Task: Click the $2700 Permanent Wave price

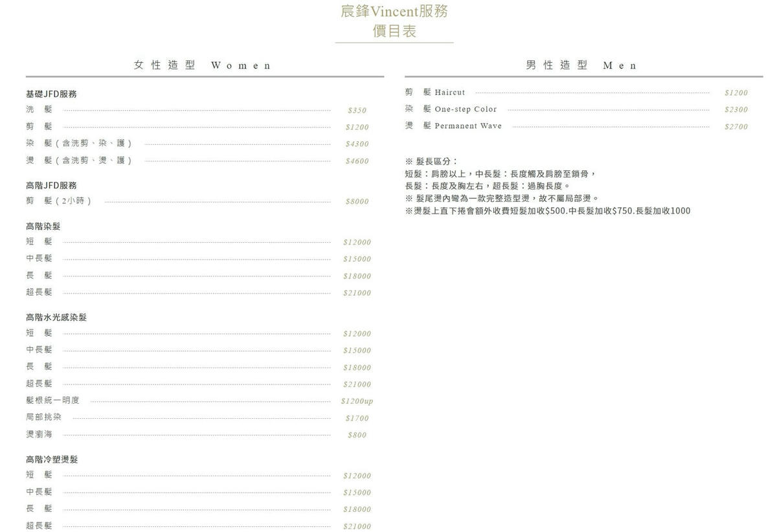Action: click(x=736, y=127)
